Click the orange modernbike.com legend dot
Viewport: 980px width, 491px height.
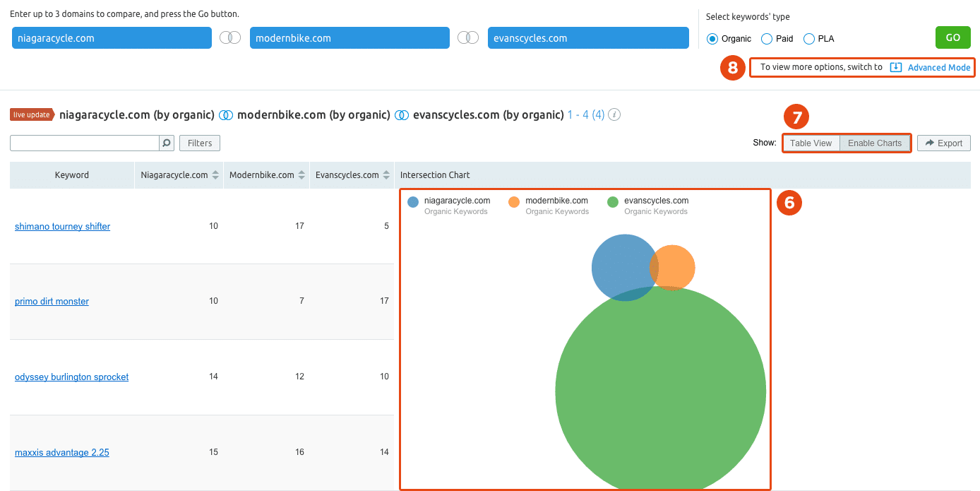click(514, 203)
